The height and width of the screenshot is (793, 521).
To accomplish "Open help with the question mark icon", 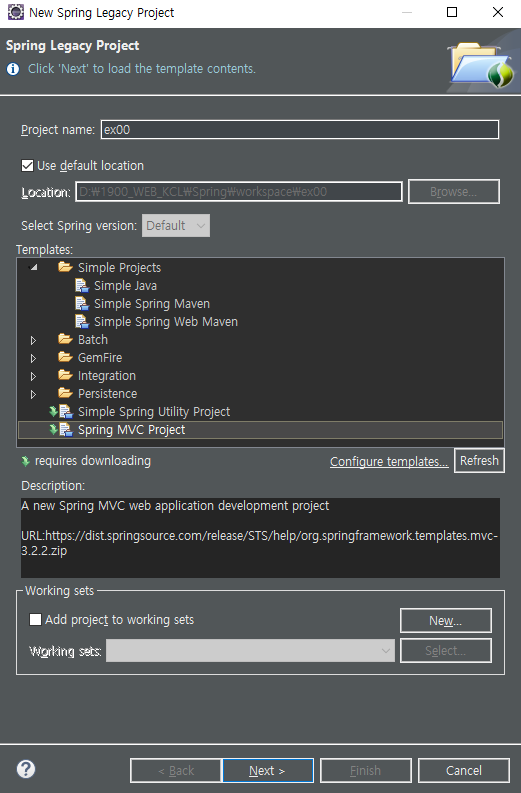I will coord(26,769).
